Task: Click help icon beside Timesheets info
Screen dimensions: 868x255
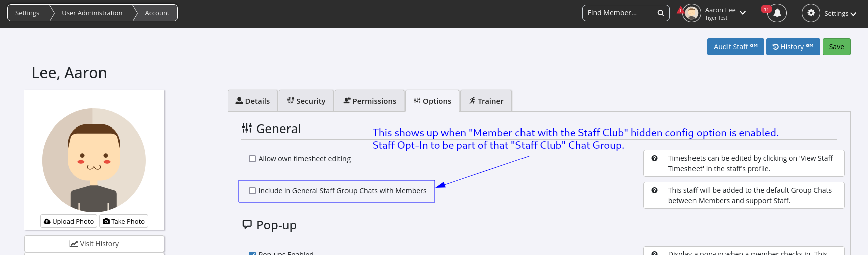Action: pyautogui.click(x=654, y=158)
